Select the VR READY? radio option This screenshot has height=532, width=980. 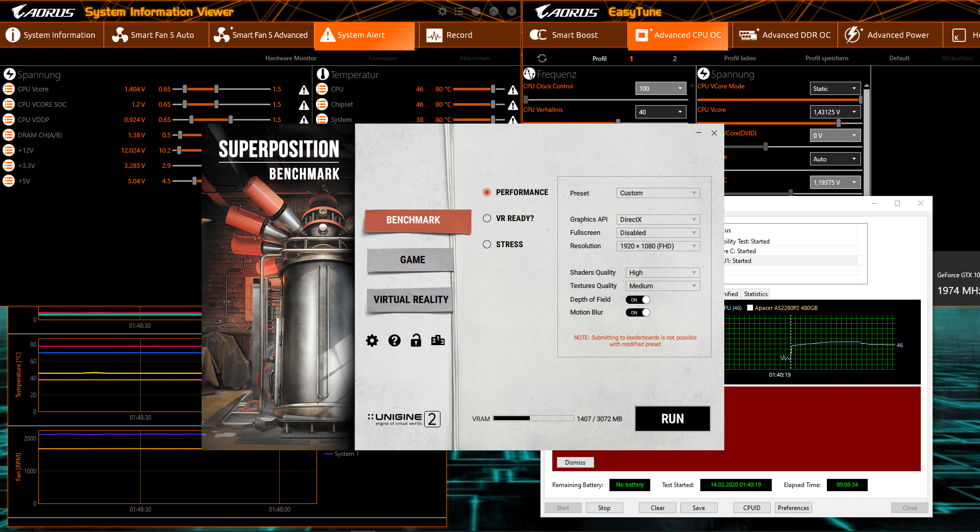coord(487,218)
